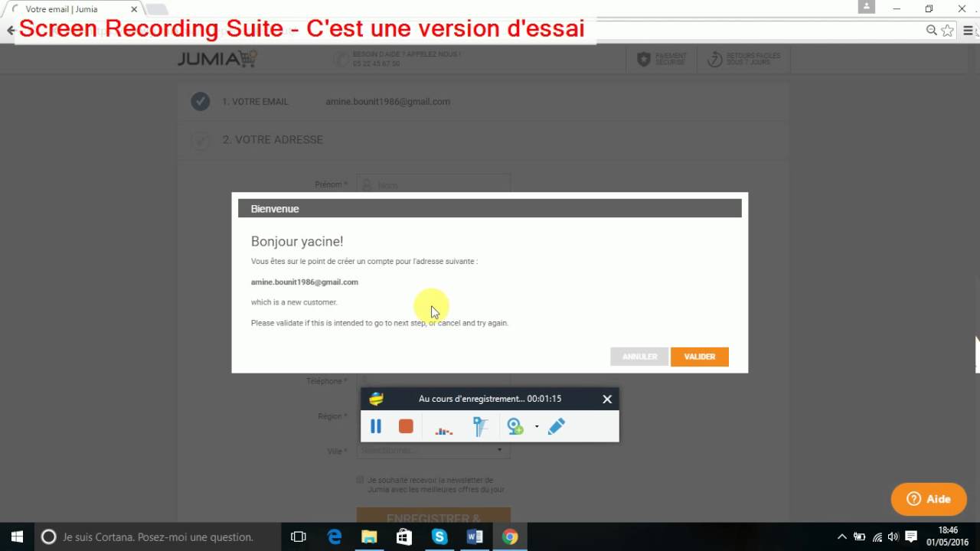This screenshot has width=980, height=551.
Task: Expand the webcam dropdown arrow in recorder
Action: (x=537, y=427)
